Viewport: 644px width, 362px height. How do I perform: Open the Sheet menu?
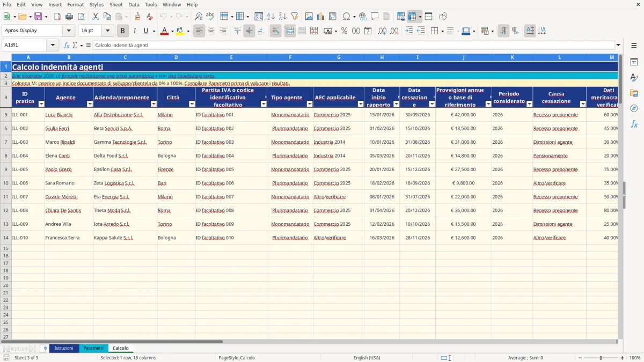point(116,4)
